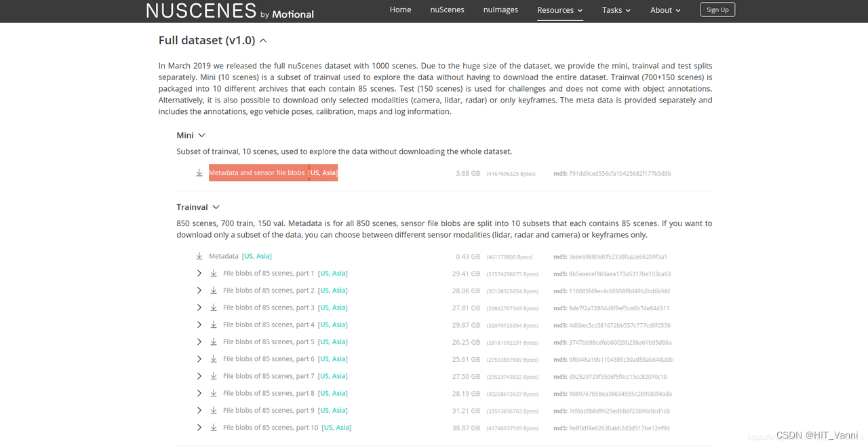Click download icon for part 4 blobs
The image size is (868, 446).
[214, 325]
